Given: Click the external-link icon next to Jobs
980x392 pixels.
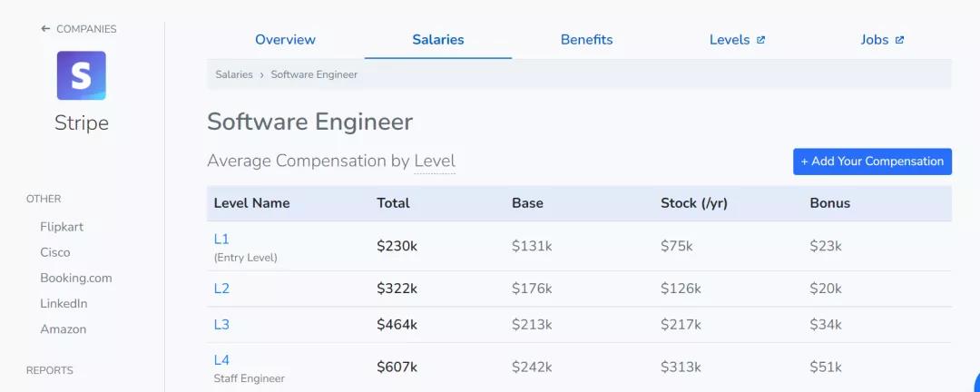Looking at the screenshot, I should pyautogui.click(x=899, y=40).
